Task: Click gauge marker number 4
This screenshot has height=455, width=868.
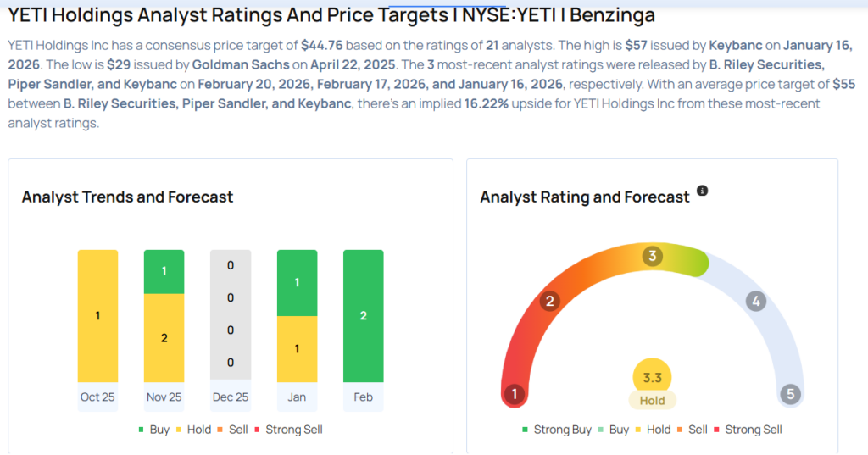Action: [756, 301]
